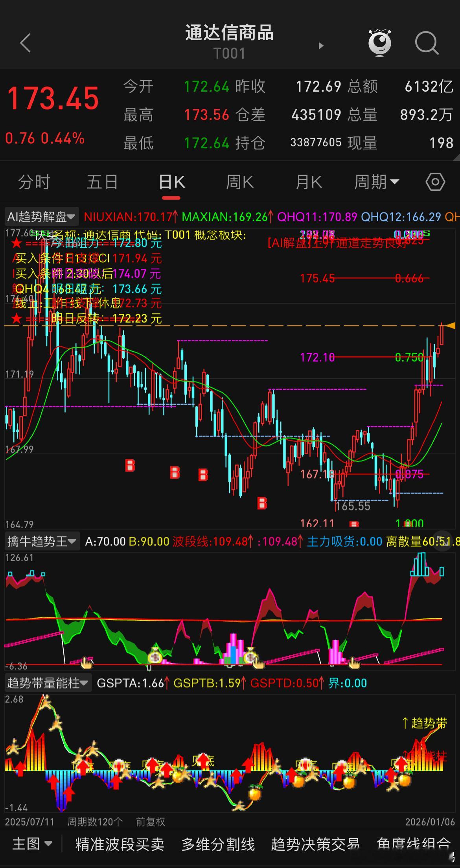Tap 总量 value 893.2万
The height and width of the screenshot is (868, 460).
point(427,115)
